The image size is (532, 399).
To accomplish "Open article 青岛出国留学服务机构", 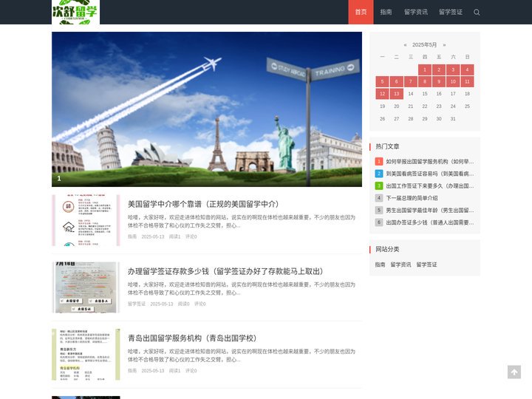I will pyautogui.click(x=192, y=338).
